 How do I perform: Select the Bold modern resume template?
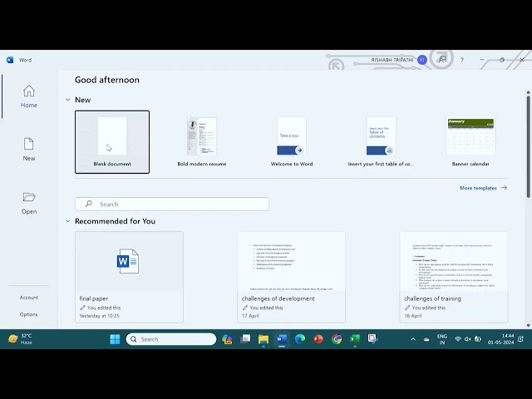point(202,141)
